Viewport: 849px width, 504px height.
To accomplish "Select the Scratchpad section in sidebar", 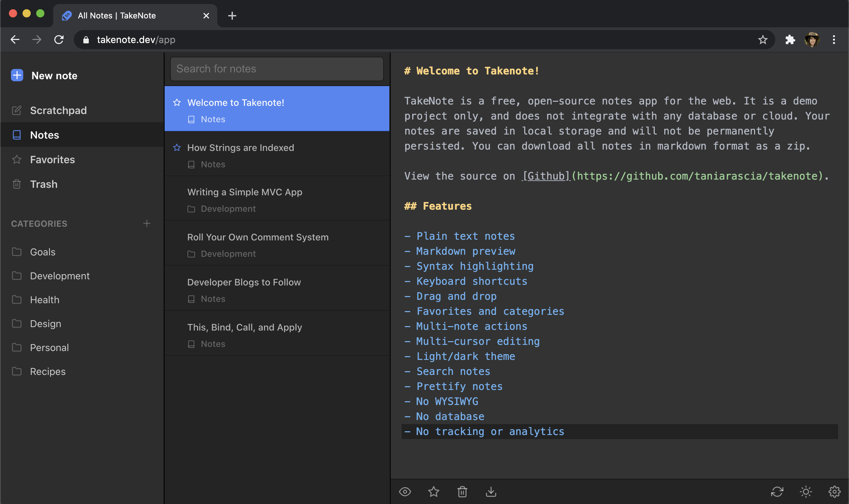I will (59, 110).
